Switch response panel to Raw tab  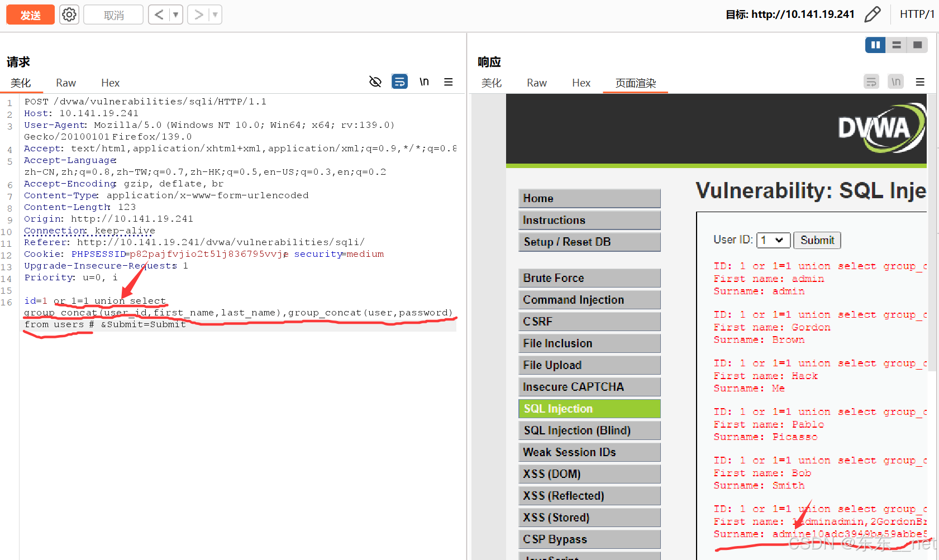[x=537, y=83]
